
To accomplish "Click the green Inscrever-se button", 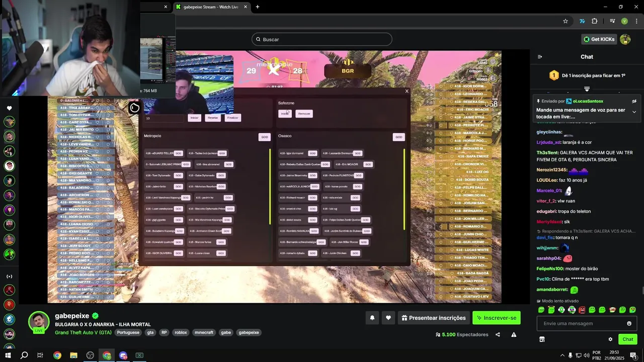I will pos(496,318).
